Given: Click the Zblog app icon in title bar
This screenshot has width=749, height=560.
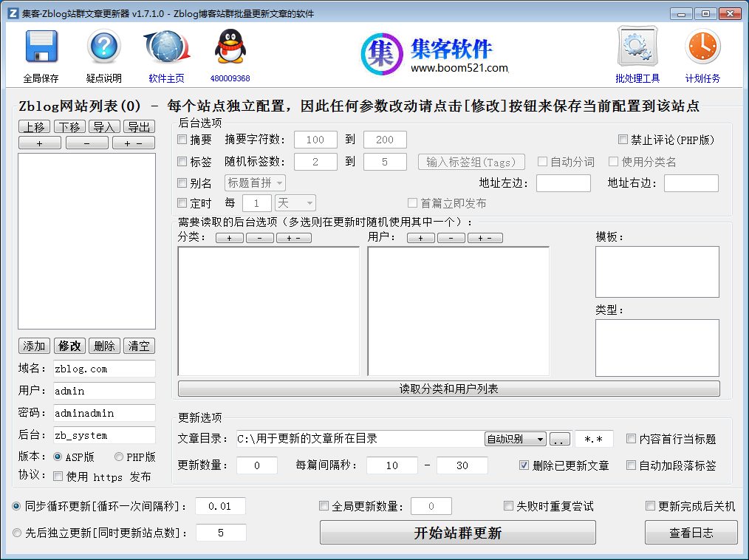Looking at the screenshot, I should pyautogui.click(x=13, y=13).
